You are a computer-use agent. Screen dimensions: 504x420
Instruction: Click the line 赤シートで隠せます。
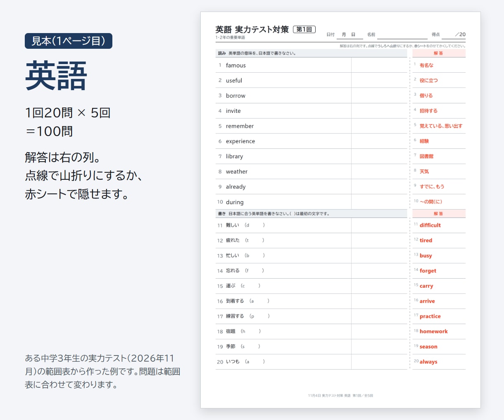[77, 194]
